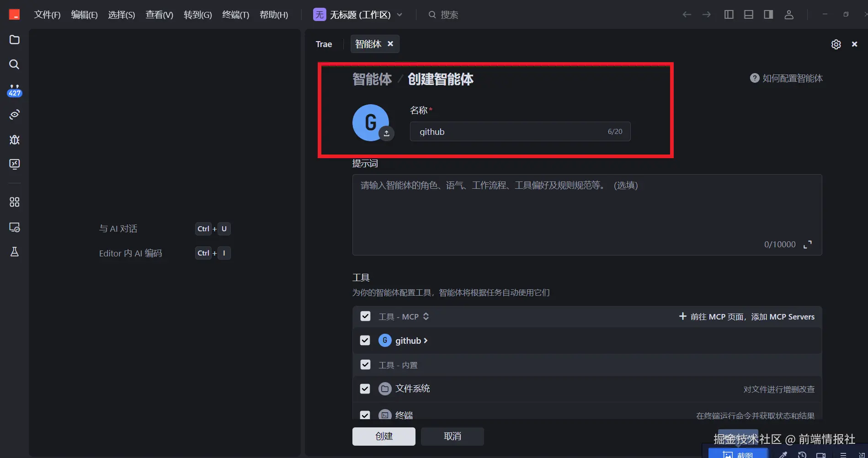Viewport: 868px width, 458px height.
Task: Focus the 名称 input containing github
Action: point(520,132)
